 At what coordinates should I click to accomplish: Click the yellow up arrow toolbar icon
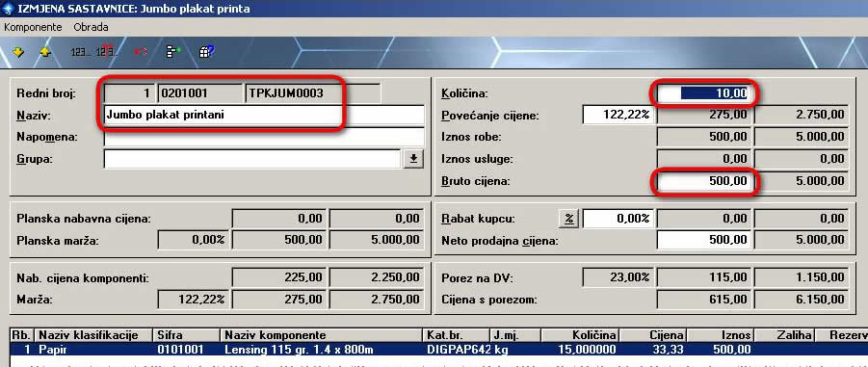point(45,52)
